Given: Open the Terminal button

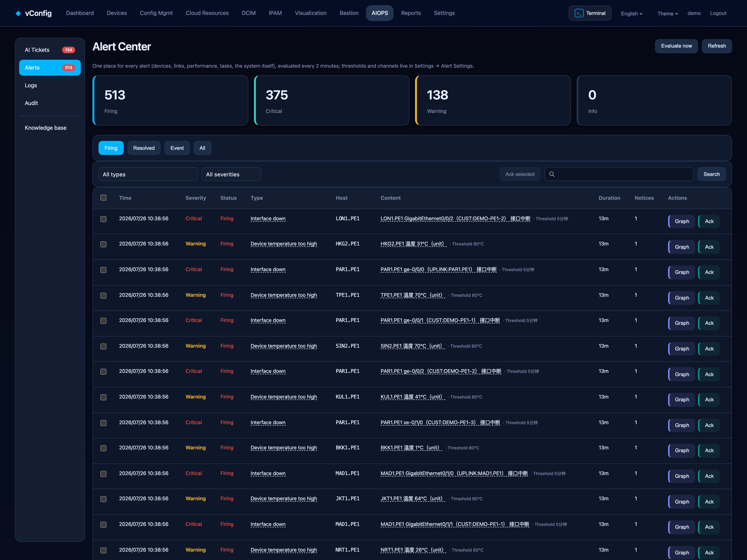Looking at the screenshot, I should click(x=590, y=13).
